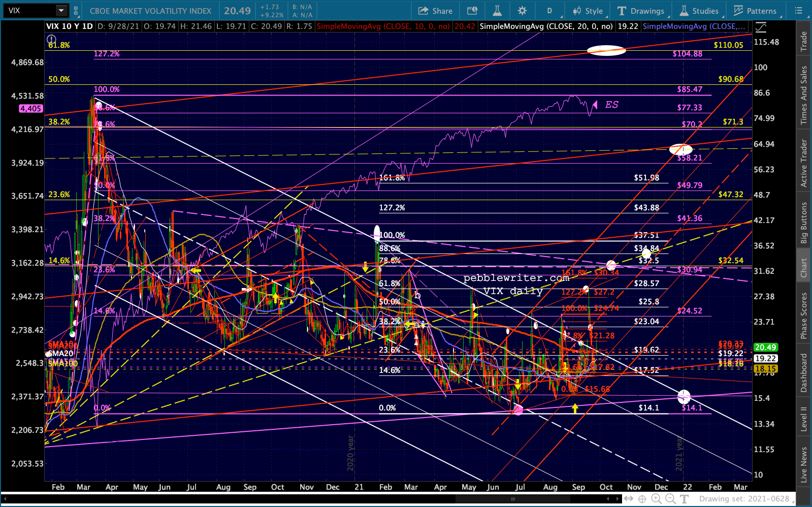The width and height of the screenshot is (812, 507).
Task: Click the Patterns button
Action: click(755, 11)
